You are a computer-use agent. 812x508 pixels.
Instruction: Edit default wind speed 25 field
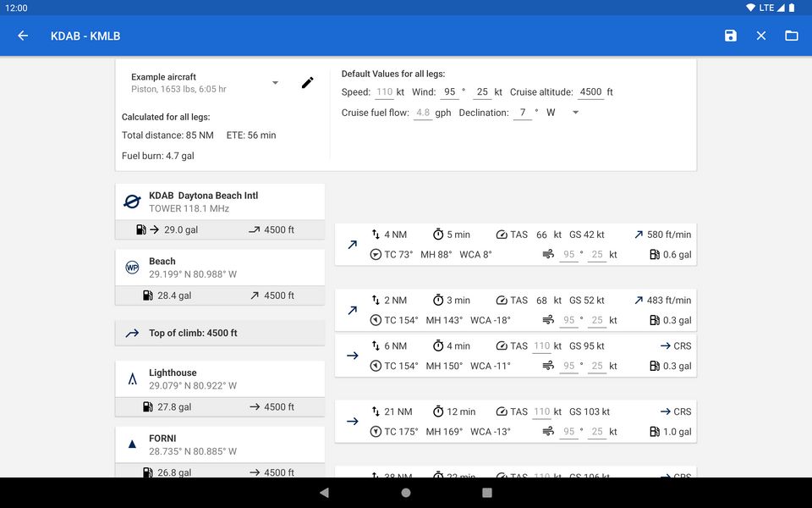482,92
